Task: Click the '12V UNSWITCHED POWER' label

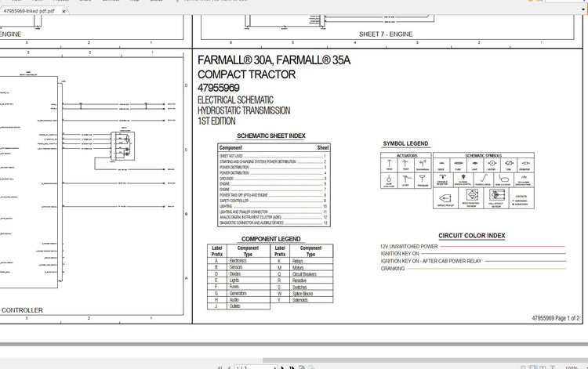Action: click(408, 247)
